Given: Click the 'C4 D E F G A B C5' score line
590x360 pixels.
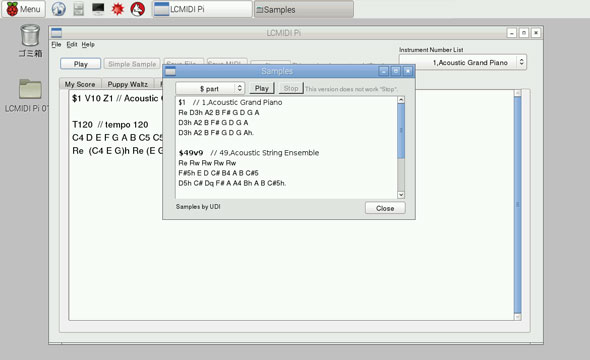Looking at the screenshot, I should pyautogui.click(x=117, y=138).
